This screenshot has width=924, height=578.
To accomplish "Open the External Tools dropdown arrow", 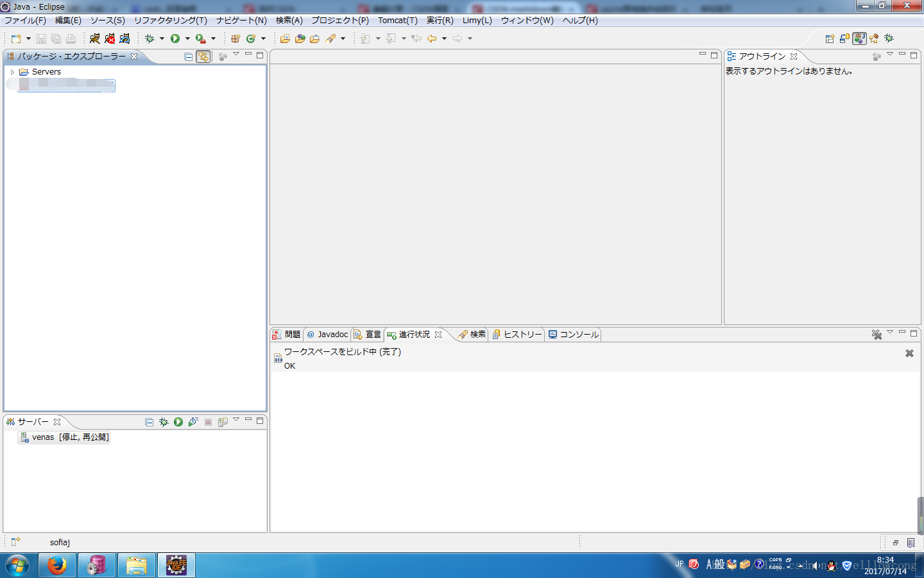I will [214, 39].
